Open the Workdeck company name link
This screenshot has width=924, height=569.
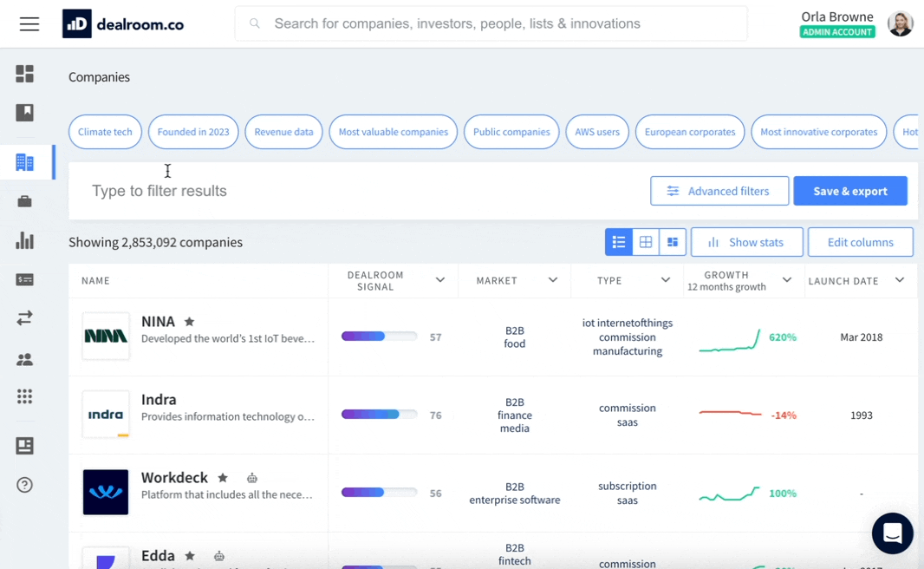[x=174, y=477]
